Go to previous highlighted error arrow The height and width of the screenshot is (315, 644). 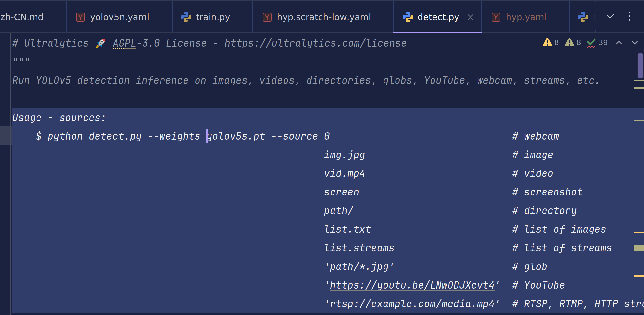pos(619,43)
